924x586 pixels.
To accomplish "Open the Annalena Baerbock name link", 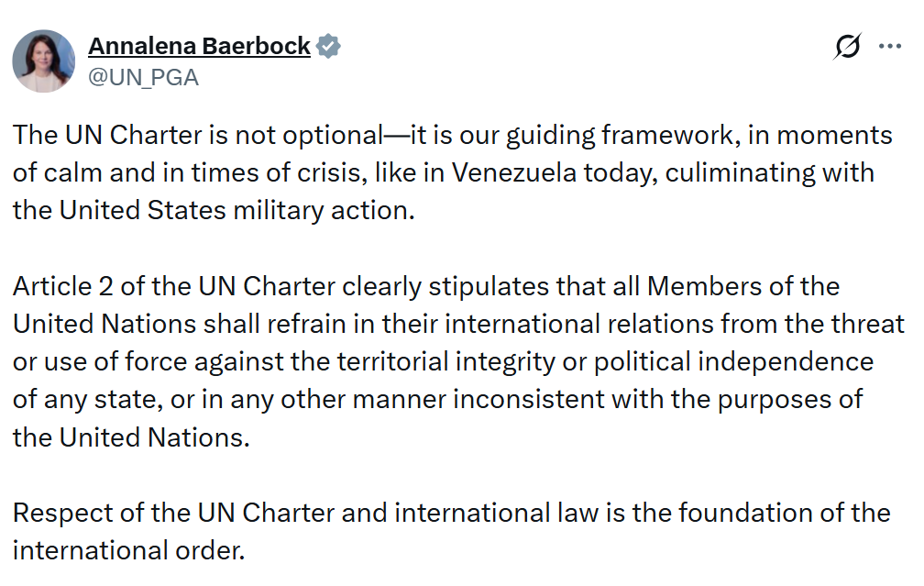I will pos(199,47).
